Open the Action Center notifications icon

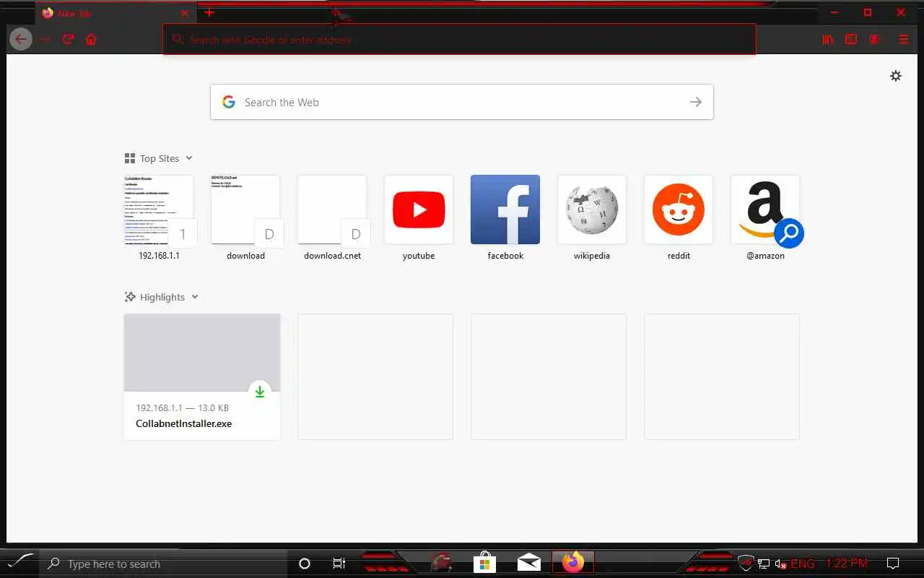893,564
